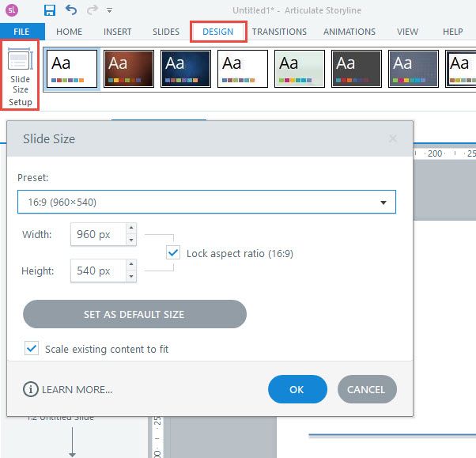Open the Preset 16:9 (960×540) dropdown
Image resolution: width=476 pixels, height=458 pixels.
tap(206, 202)
